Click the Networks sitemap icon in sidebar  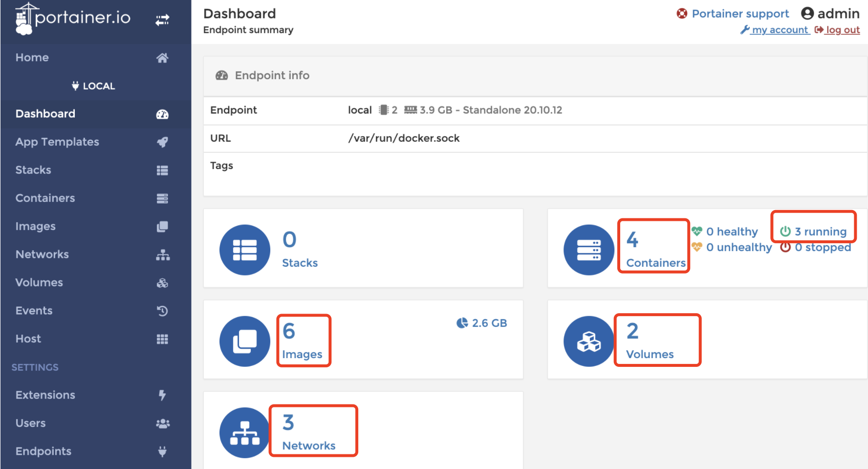coord(163,255)
